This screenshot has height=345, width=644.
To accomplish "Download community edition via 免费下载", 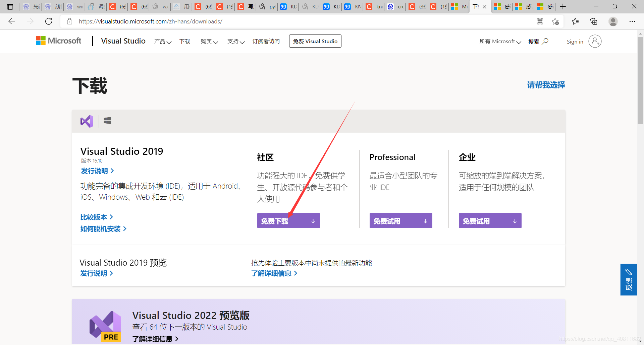I will 288,221.
